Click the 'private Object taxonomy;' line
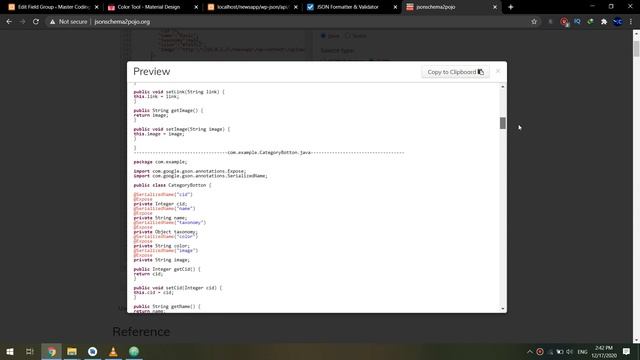The width and height of the screenshot is (640, 360). pyautogui.click(x=165, y=232)
